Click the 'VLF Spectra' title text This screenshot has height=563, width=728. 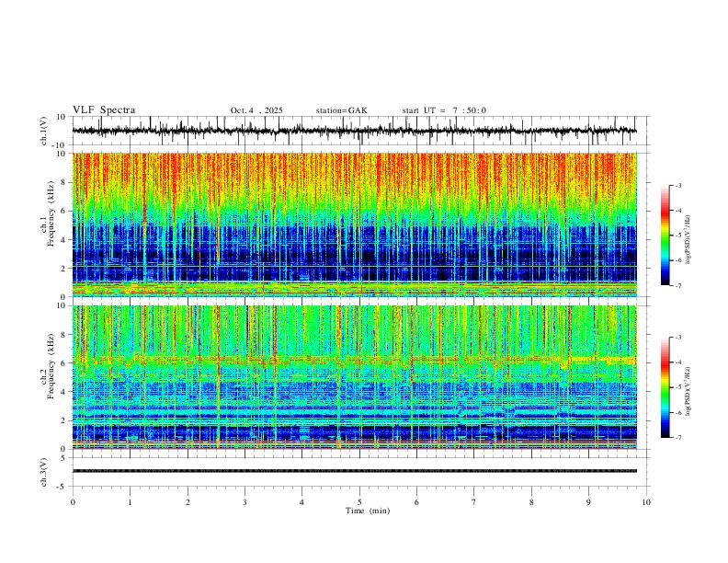pos(104,109)
